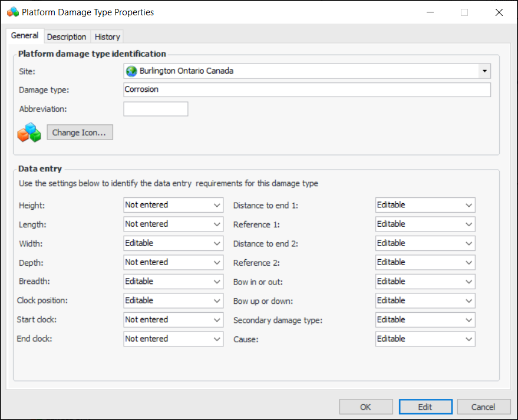This screenshot has height=420, width=518.
Task: Click the globe icon in Site field
Action: pos(131,71)
